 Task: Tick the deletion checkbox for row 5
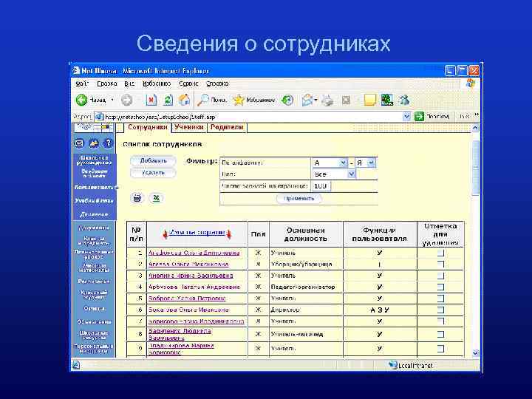coord(440,299)
